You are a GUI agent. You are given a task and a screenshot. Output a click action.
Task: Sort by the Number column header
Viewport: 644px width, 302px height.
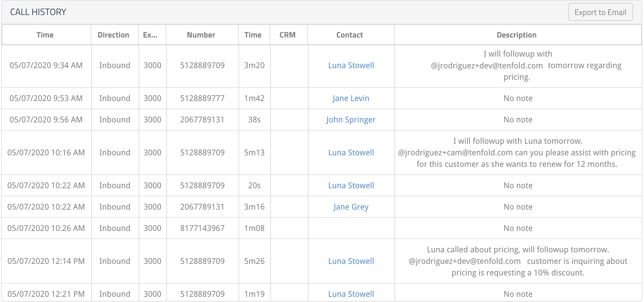201,35
